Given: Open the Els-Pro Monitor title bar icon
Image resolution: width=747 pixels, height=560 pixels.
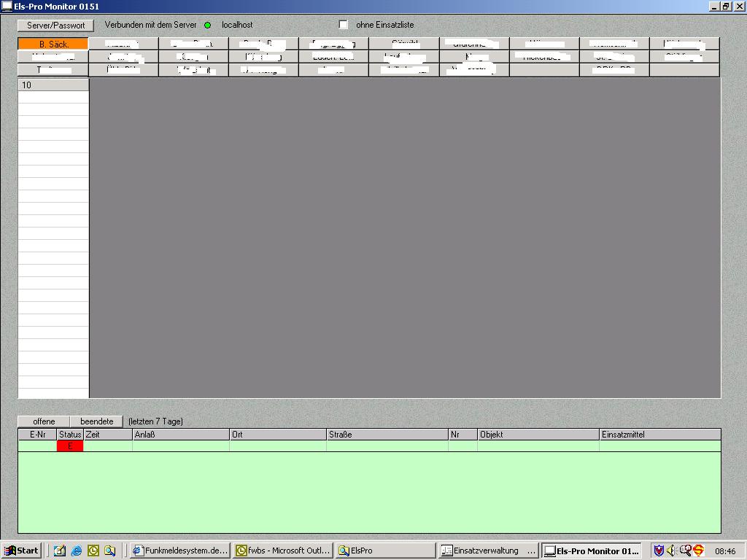Looking at the screenshot, I should click(x=7, y=6).
